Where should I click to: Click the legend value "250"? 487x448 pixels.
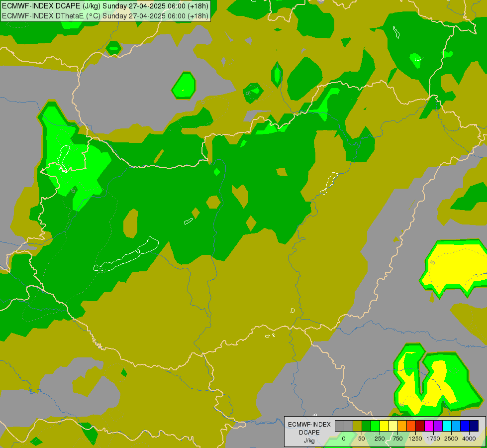click(380, 439)
